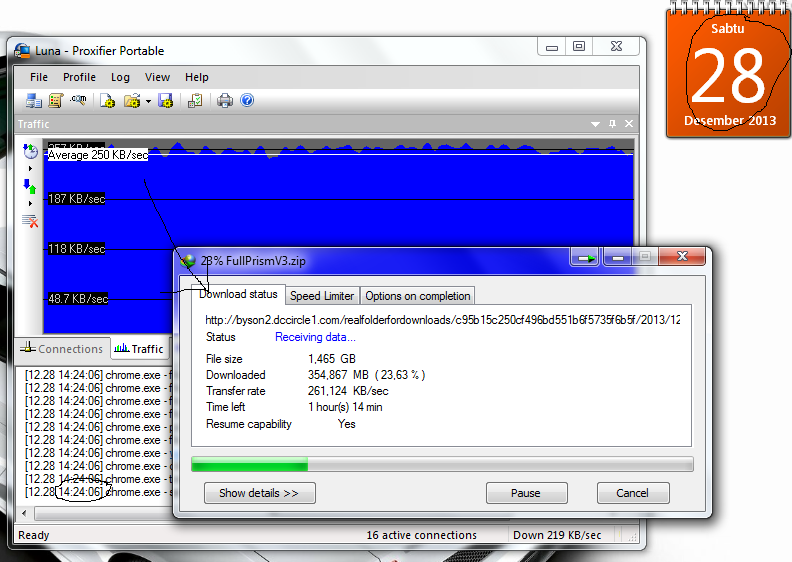Click the transfer rate value 261,124 KB/sec
This screenshot has width=792, height=562.
(348, 391)
